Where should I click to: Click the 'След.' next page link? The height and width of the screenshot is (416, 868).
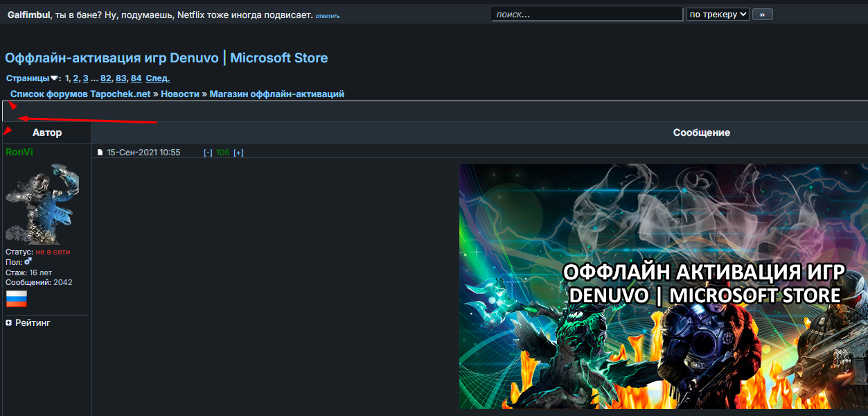(157, 78)
